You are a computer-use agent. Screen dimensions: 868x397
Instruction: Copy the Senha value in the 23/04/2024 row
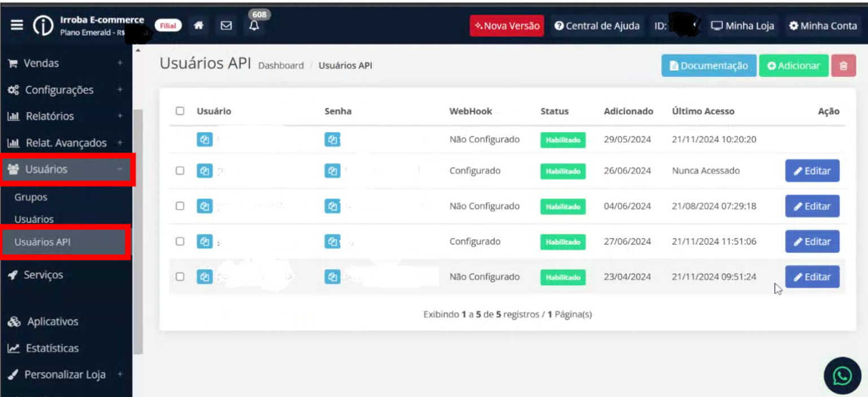332,277
